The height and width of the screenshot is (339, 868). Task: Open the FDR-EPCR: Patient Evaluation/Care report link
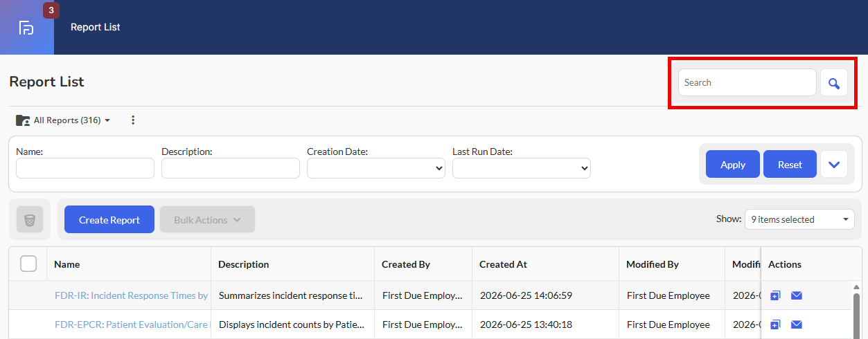[x=132, y=324]
